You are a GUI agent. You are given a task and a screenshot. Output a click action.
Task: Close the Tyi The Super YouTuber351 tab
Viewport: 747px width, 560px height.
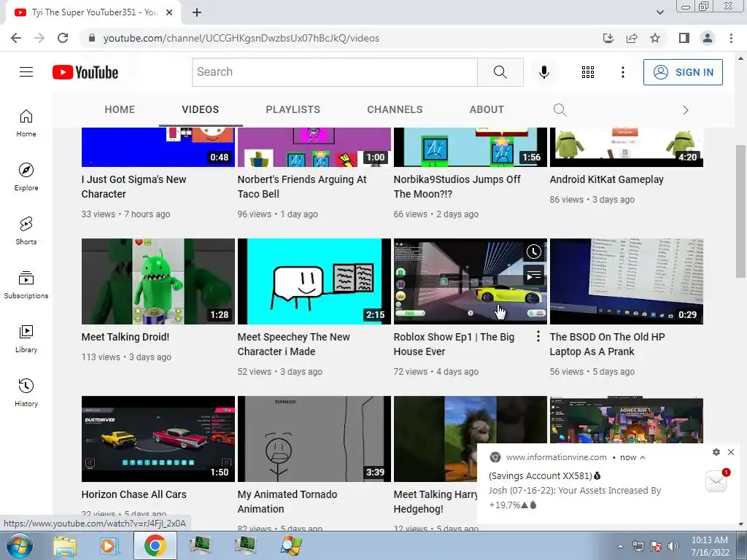[169, 12]
